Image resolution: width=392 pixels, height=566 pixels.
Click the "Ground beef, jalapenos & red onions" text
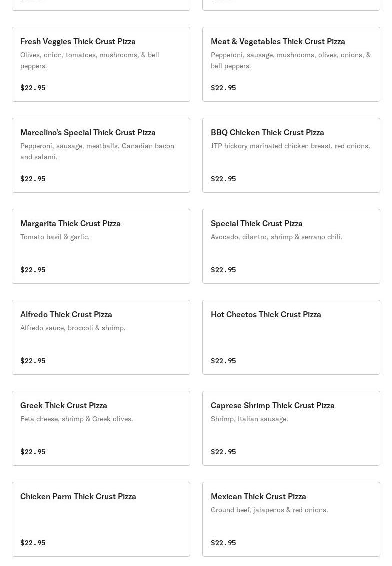tap(269, 510)
